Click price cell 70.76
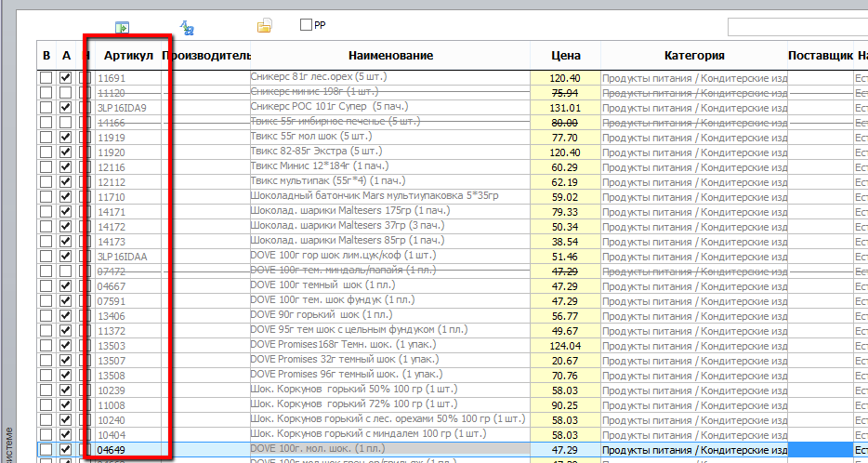The image size is (868, 463). (x=565, y=376)
